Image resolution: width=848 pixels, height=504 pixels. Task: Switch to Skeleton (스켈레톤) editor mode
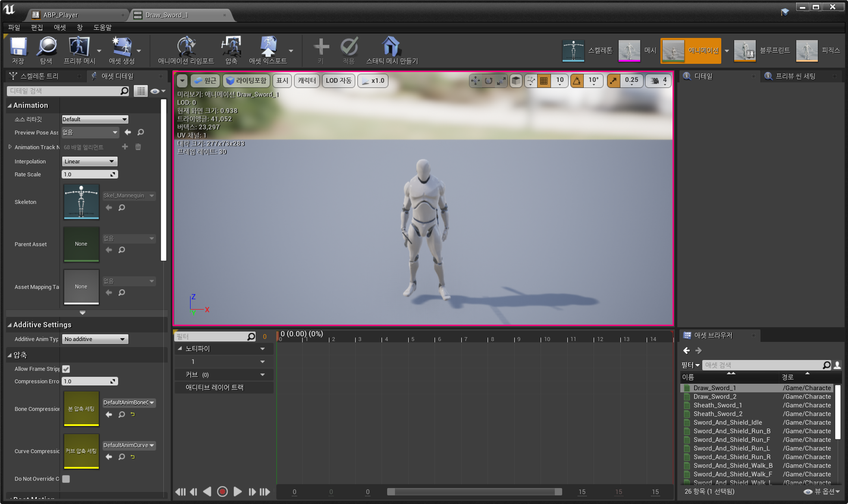[574, 50]
